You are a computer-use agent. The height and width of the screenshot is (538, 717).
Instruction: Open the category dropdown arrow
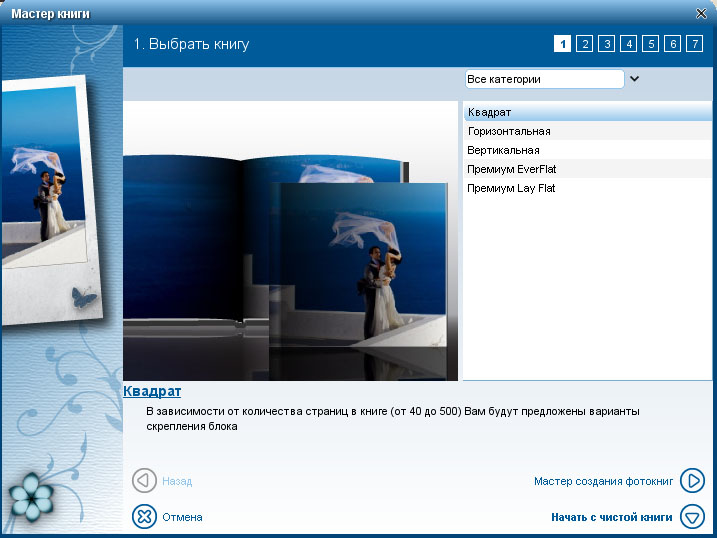(x=634, y=79)
